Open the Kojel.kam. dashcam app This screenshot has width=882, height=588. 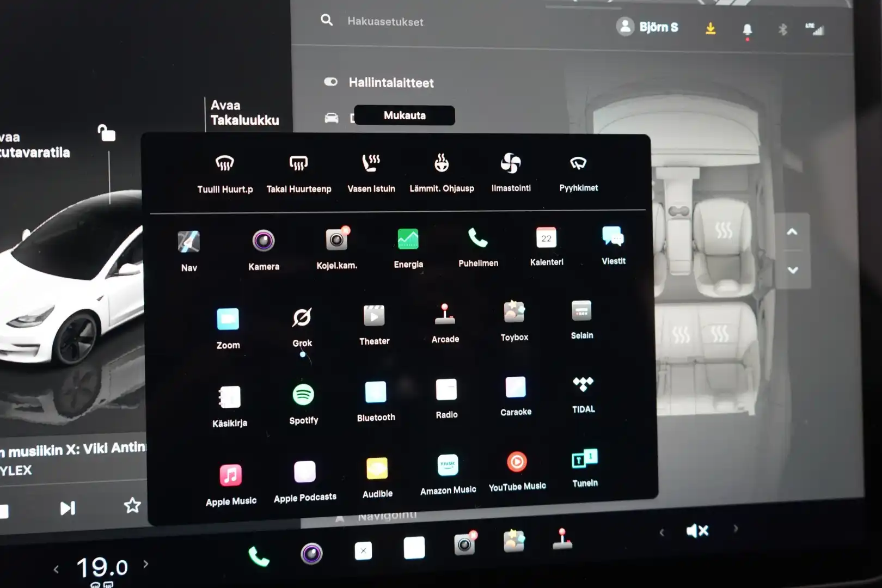tap(337, 248)
